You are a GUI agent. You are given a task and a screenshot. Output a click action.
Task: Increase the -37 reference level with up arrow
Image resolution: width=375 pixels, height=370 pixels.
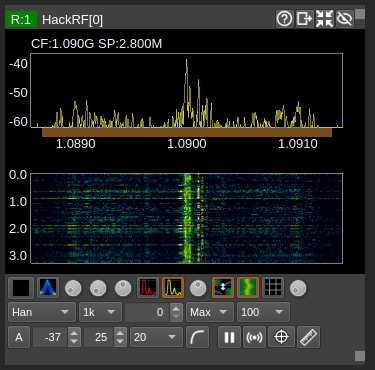[x=74, y=333]
